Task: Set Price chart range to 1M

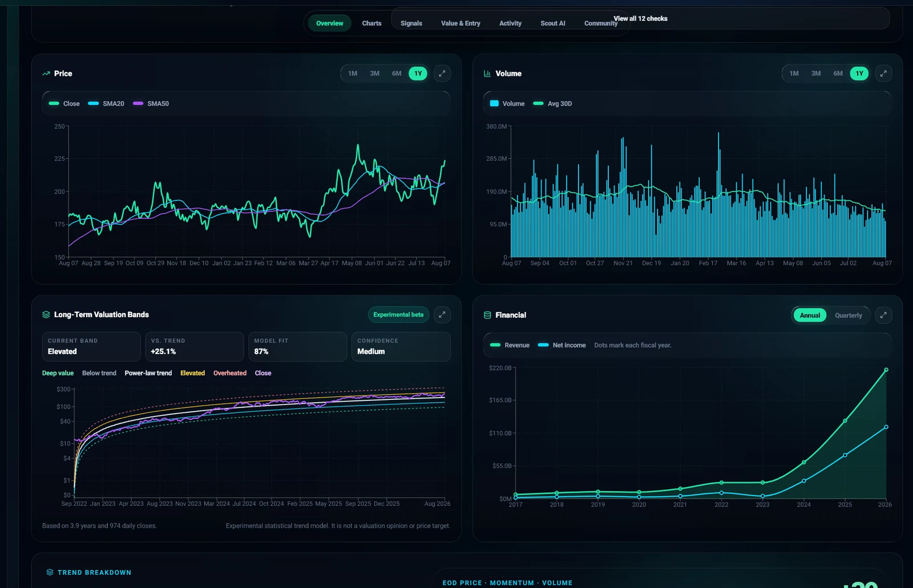Action: (353, 74)
